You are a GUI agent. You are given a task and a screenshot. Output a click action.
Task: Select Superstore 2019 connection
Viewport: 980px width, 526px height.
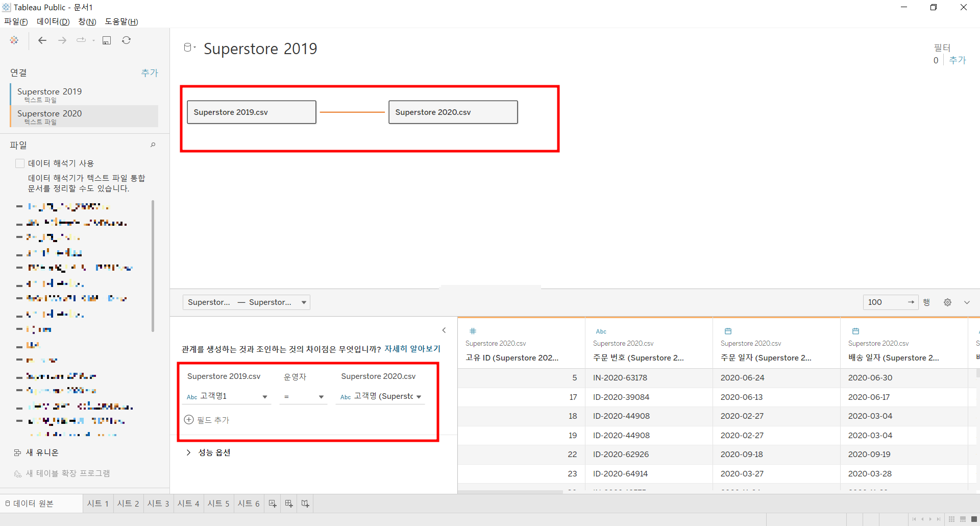[x=84, y=94]
